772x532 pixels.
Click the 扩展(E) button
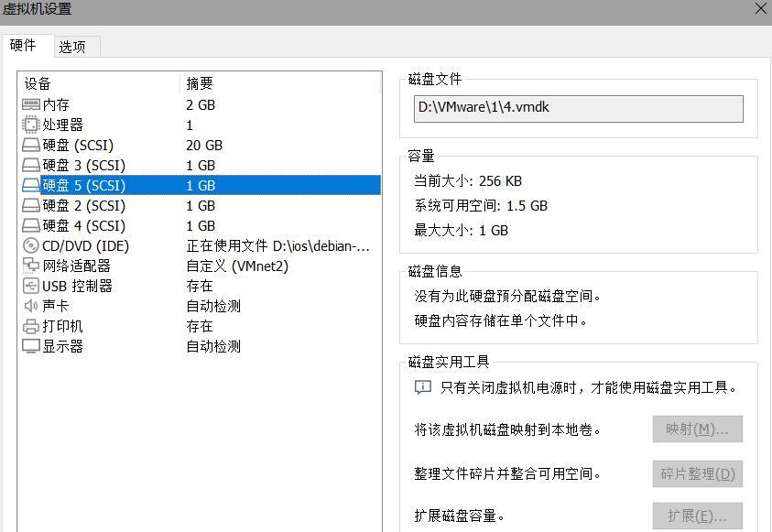click(x=697, y=516)
